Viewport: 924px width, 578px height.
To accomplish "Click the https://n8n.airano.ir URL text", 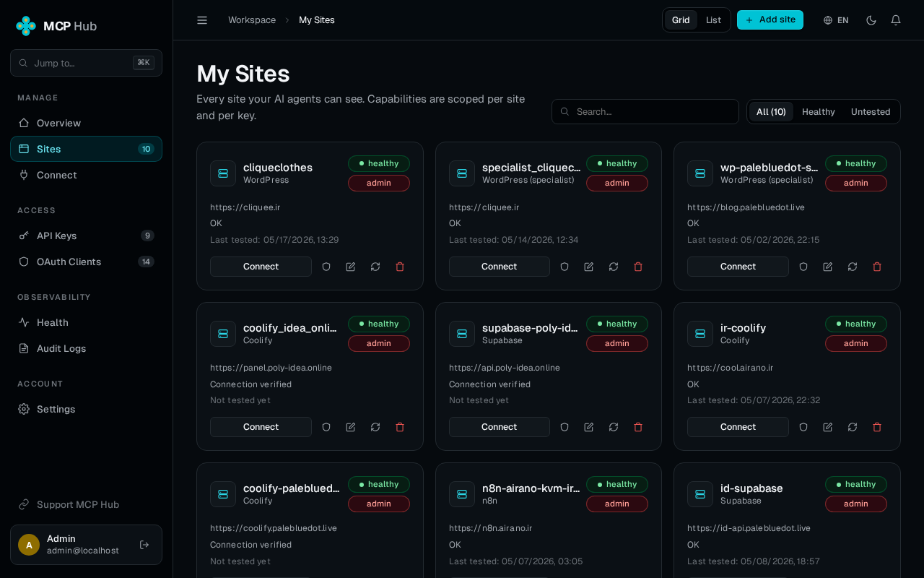I will point(491,528).
